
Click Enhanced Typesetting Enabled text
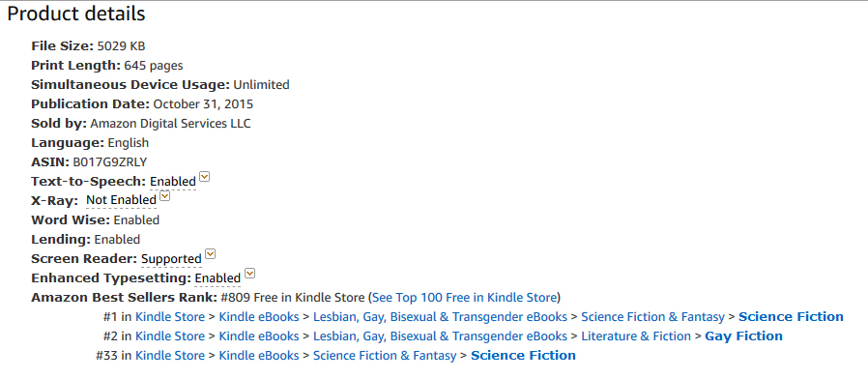pyautogui.click(x=218, y=278)
